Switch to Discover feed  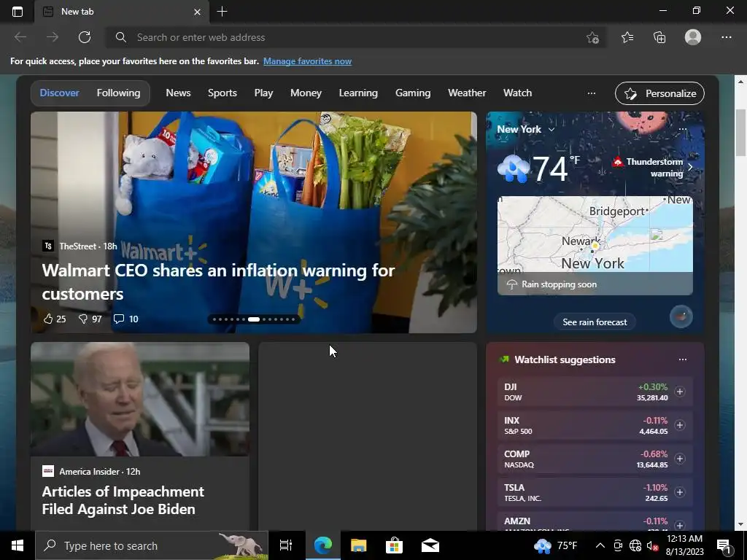click(60, 93)
